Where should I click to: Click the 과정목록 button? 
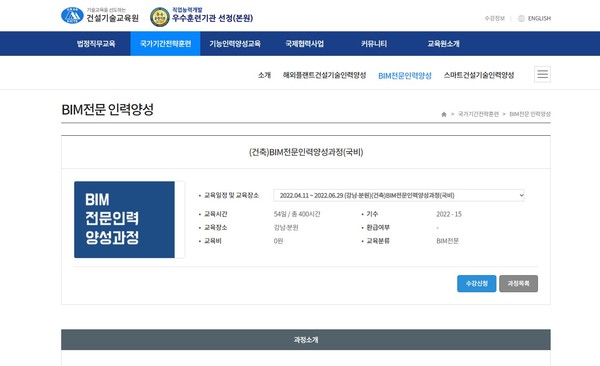pyautogui.click(x=518, y=284)
